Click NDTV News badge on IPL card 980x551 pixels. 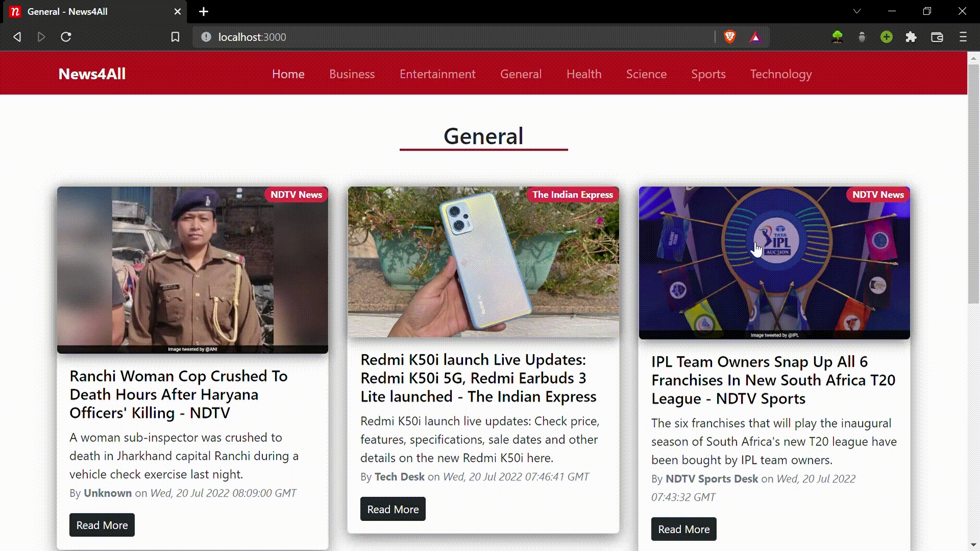point(878,194)
